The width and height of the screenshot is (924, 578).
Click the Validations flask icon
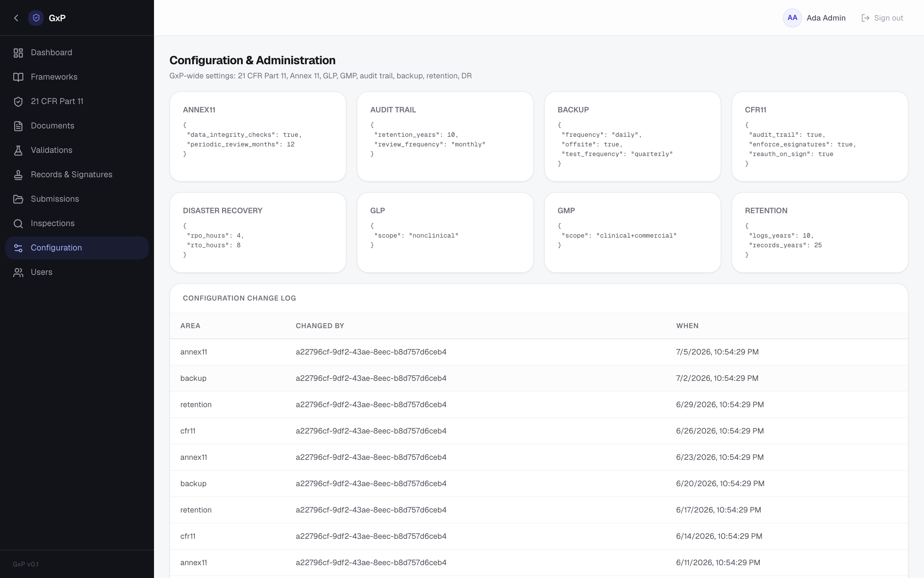[x=18, y=150]
